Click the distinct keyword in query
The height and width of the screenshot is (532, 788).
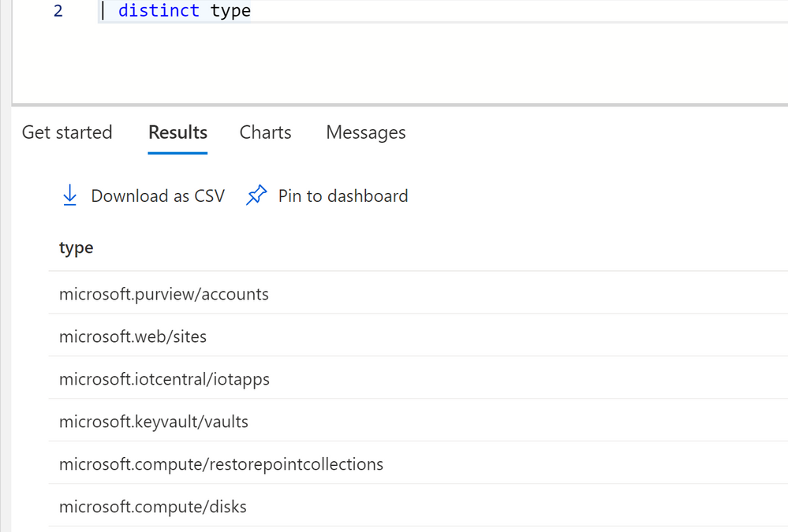pyautogui.click(x=159, y=10)
